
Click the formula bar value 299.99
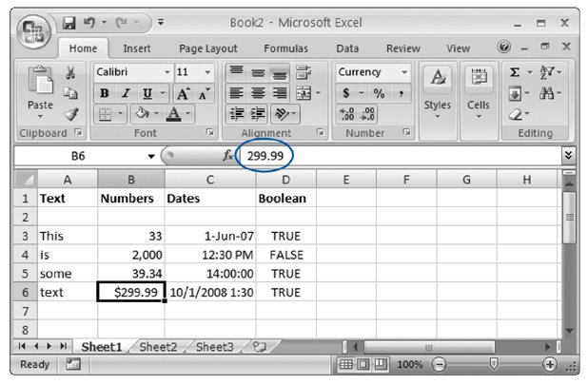(265, 156)
